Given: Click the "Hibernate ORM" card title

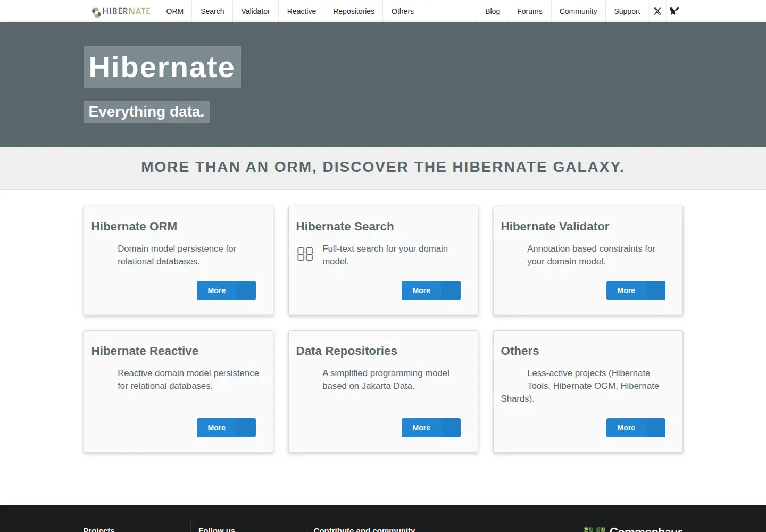Looking at the screenshot, I should pyautogui.click(x=134, y=227).
